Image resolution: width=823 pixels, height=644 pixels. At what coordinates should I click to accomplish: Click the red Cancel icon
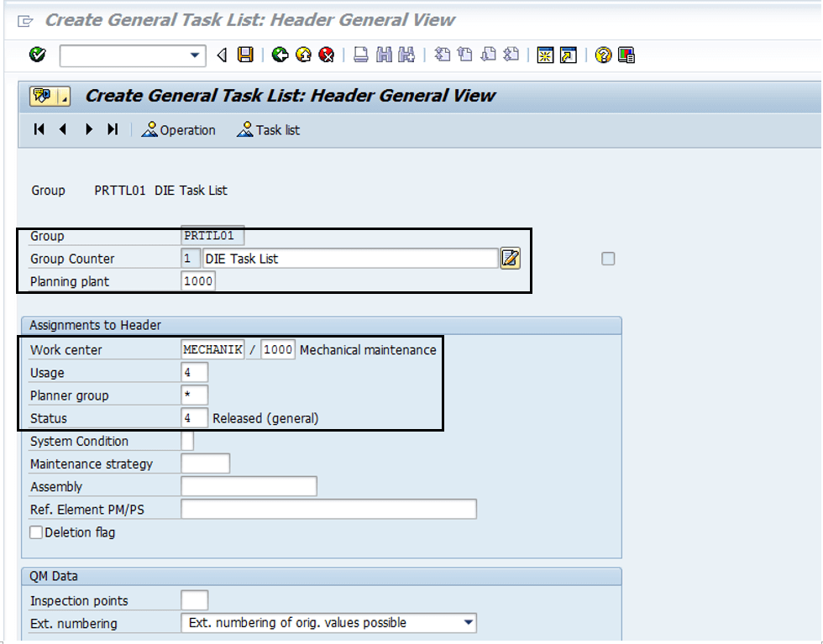[327, 55]
